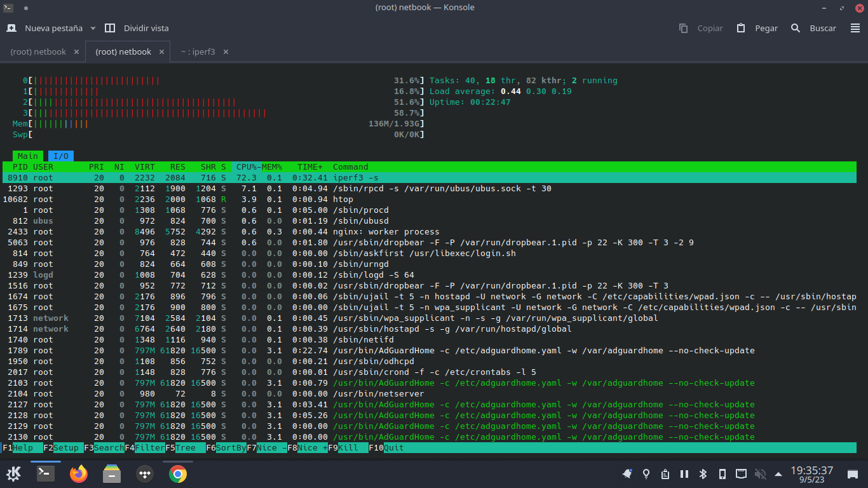
Task: Toggle F5 Tree view in htop
Action: 186,447
